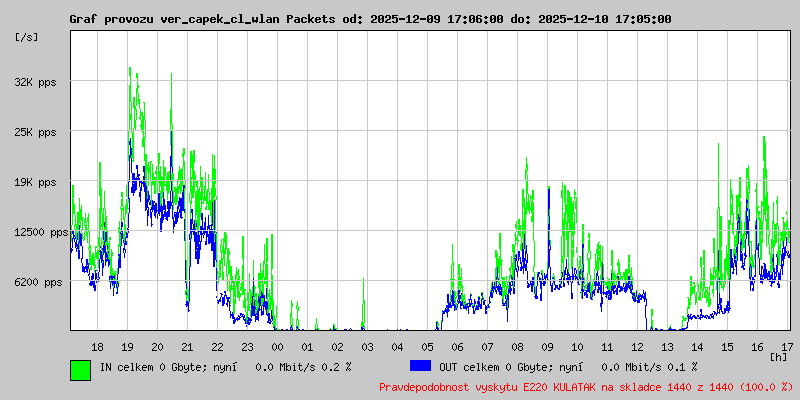Click hour label '17' on time axis
Image resolution: width=800 pixels, height=400 pixels.
pyautogui.click(x=786, y=348)
